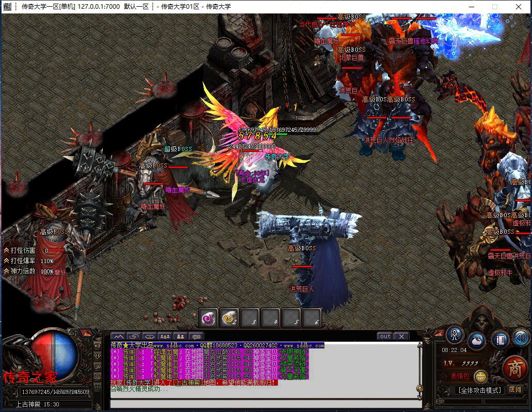Select empty quick slot 3
The height and width of the screenshot is (412, 532).
[x=249, y=318]
